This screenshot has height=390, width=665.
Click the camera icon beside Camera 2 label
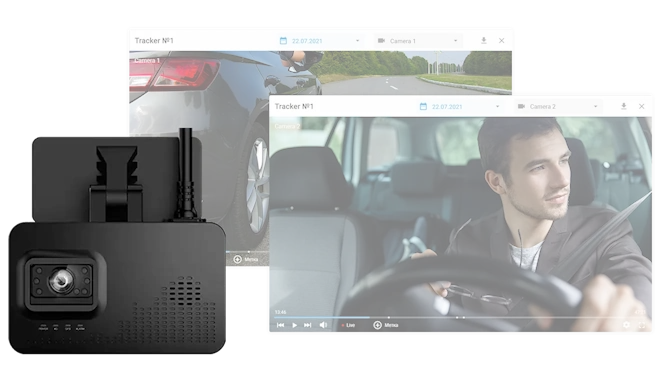tap(522, 106)
